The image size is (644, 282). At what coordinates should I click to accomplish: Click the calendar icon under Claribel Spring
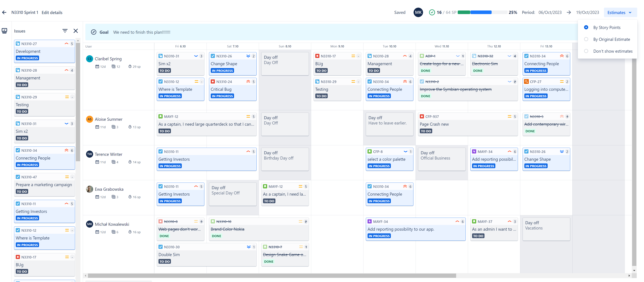tap(98, 66)
